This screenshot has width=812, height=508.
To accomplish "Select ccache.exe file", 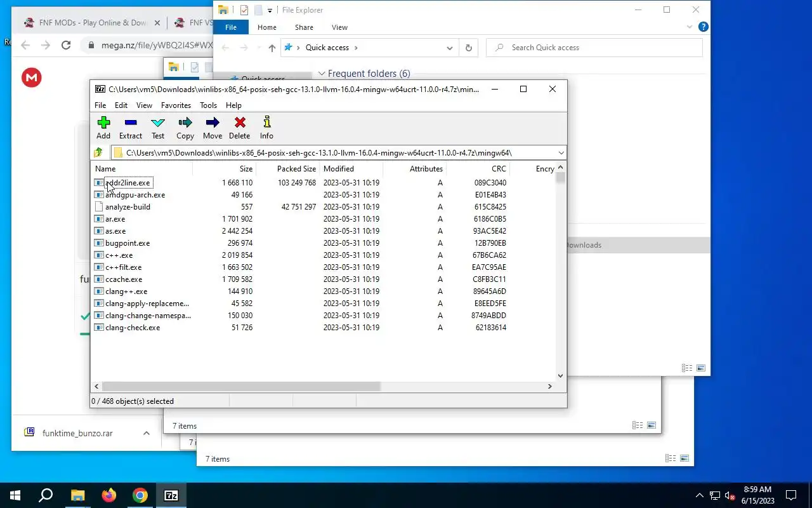I will (x=124, y=279).
